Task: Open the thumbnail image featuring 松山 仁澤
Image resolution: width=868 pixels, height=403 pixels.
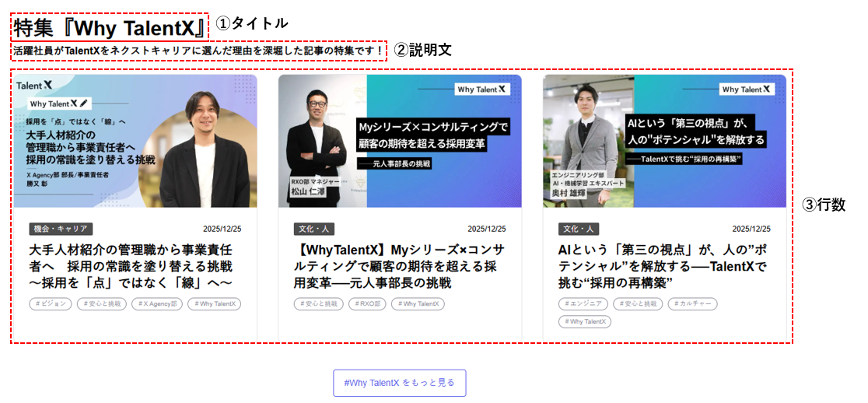Action: click(x=400, y=141)
